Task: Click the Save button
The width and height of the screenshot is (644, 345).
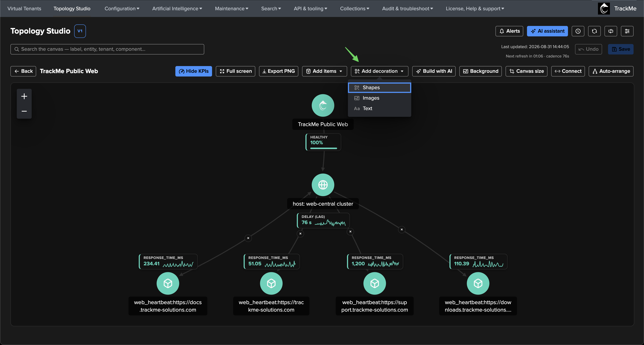Action: click(x=621, y=49)
